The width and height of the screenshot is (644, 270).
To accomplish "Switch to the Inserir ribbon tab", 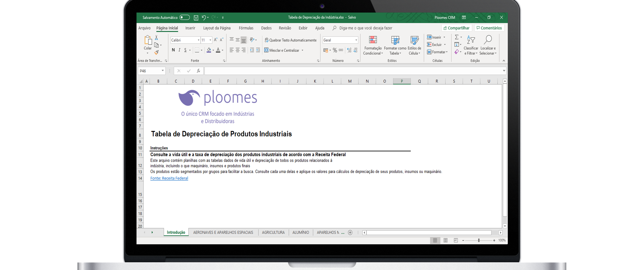I will (190, 28).
